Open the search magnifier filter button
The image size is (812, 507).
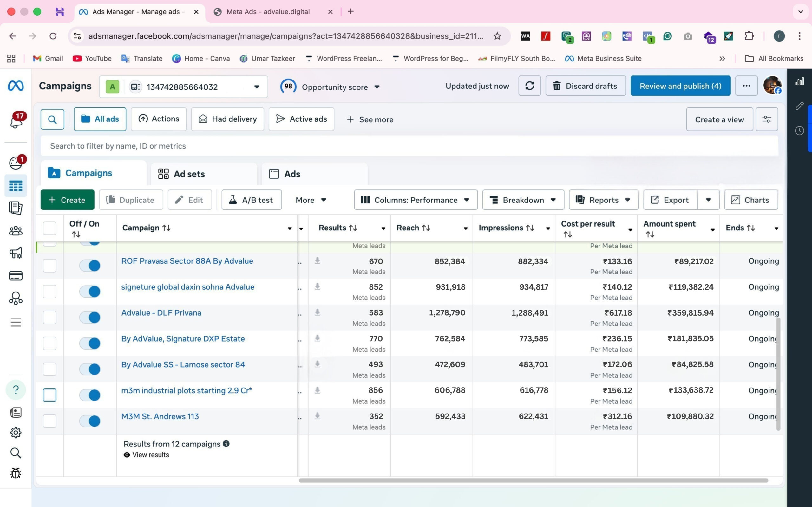pyautogui.click(x=52, y=119)
